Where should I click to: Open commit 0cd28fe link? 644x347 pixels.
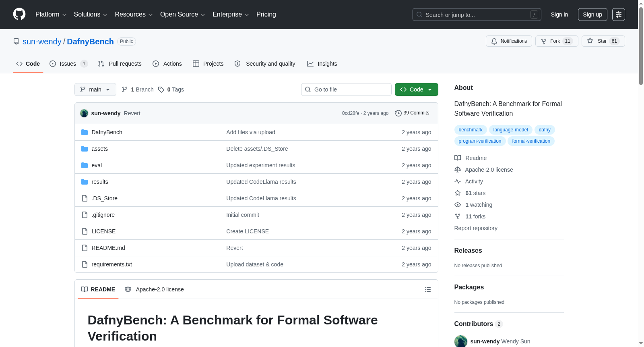pos(351,113)
